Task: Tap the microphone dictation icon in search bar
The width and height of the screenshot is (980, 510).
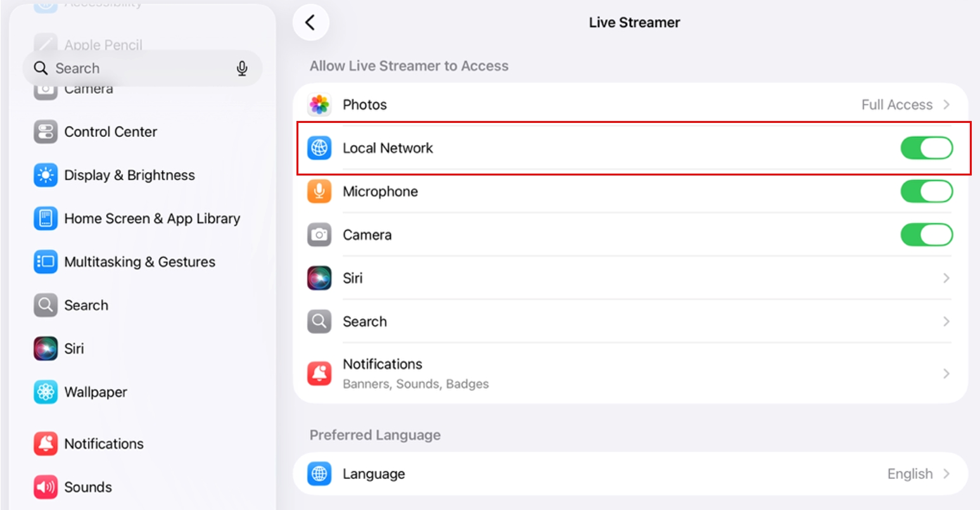Action: [x=241, y=68]
